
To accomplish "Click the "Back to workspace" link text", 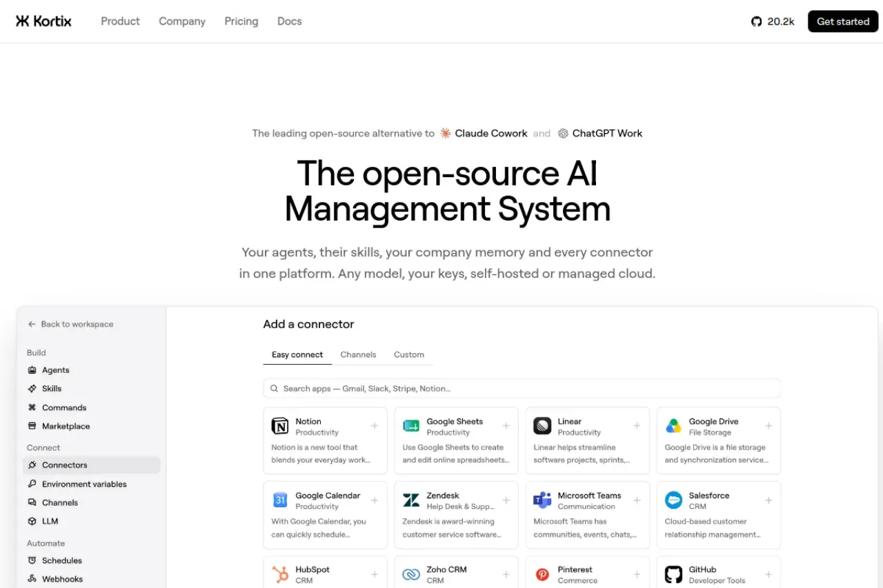I will click(x=77, y=324).
